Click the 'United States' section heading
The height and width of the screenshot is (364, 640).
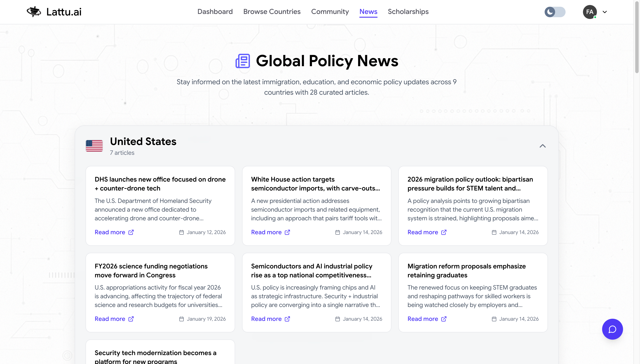(x=143, y=142)
